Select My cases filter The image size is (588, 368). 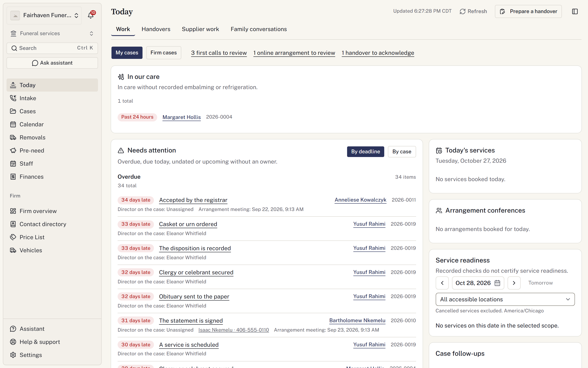click(x=127, y=53)
